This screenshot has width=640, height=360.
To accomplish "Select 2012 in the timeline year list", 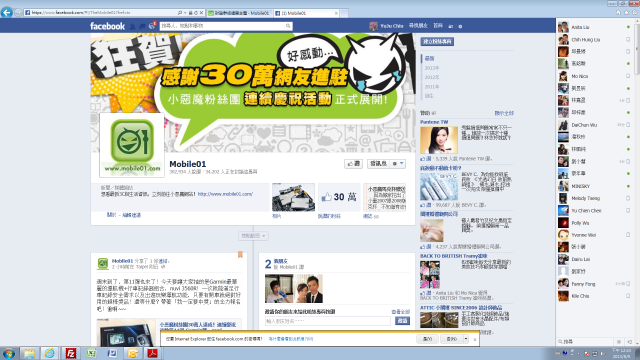I will (431, 77).
